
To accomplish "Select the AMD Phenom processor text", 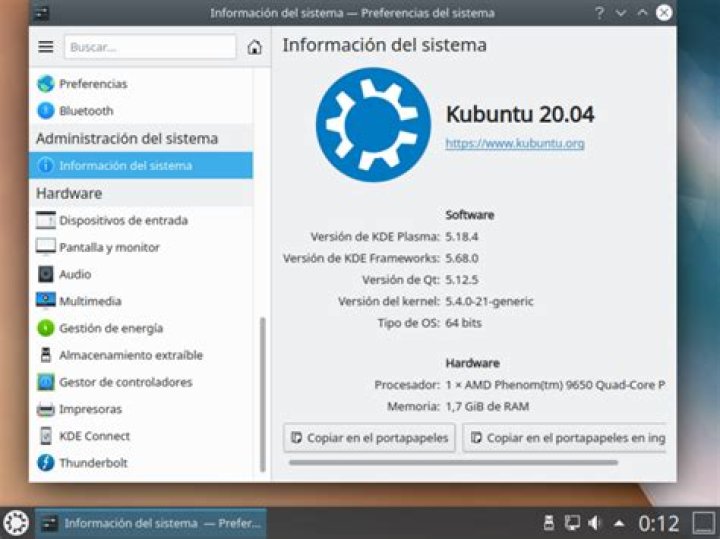I will [555, 385].
